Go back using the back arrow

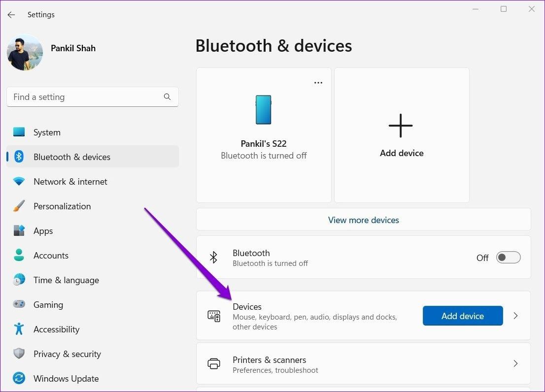11,15
